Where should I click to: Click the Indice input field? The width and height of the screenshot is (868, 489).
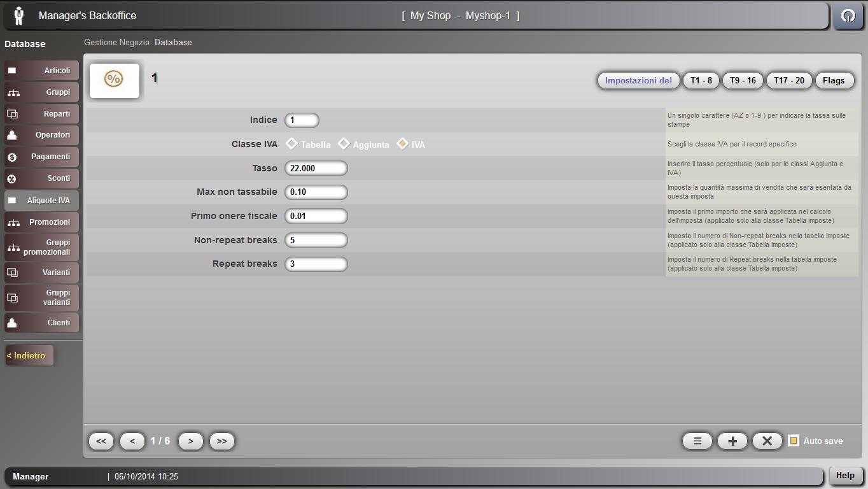(x=302, y=120)
